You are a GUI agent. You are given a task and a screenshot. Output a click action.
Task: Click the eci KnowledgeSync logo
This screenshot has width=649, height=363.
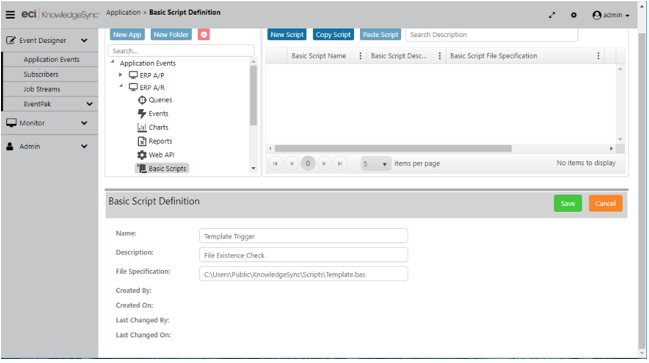[x=60, y=14]
